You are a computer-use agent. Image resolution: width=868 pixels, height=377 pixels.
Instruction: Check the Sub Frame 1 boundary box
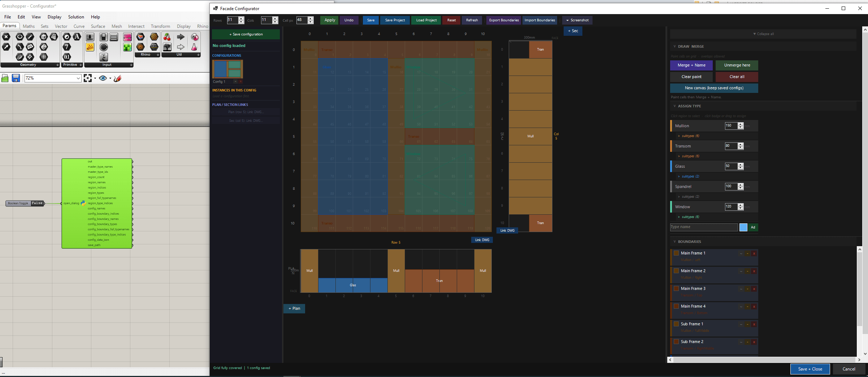point(676,324)
